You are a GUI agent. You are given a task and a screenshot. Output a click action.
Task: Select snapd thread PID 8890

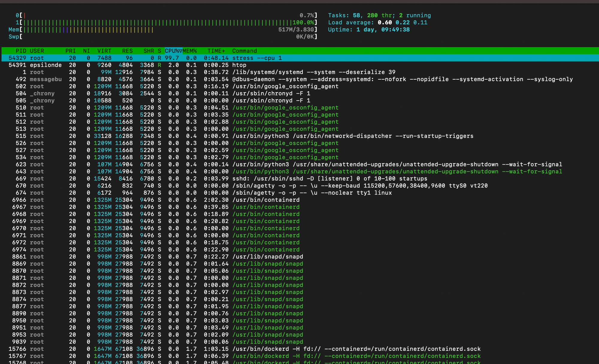coord(300,313)
